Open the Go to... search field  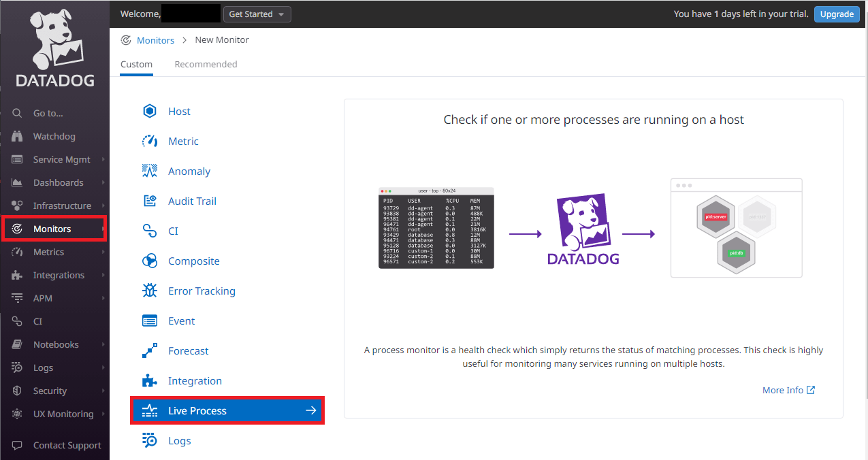(48, 114)
